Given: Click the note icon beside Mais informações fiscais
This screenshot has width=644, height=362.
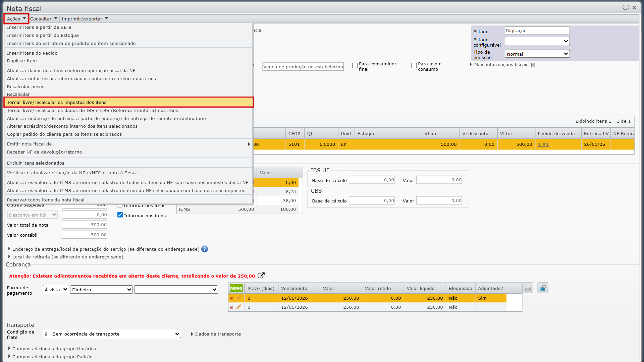Looking at the screenshot, I should tap(533, 65).
